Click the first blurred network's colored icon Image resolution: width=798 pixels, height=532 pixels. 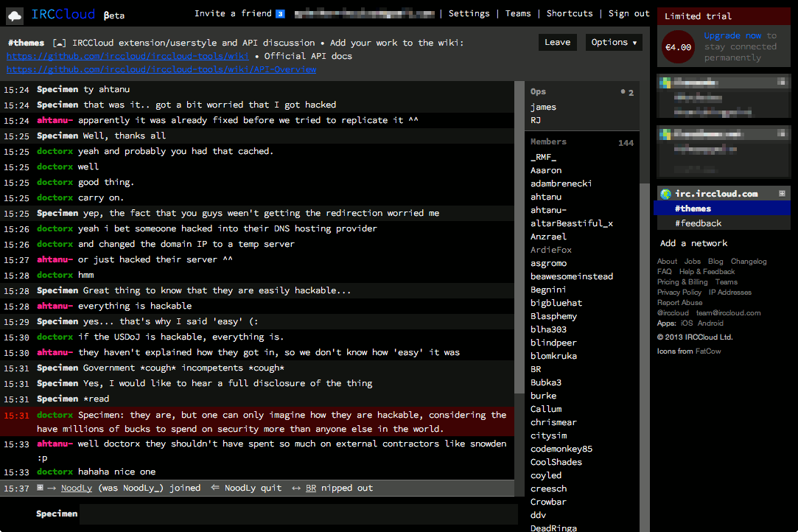coord(665,83)
